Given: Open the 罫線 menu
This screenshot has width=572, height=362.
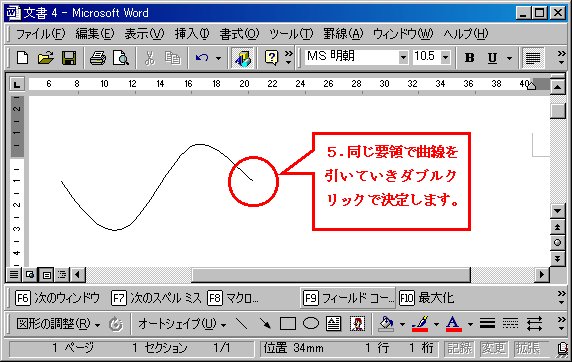Looking at the screenshot, I should coord(343,34).
